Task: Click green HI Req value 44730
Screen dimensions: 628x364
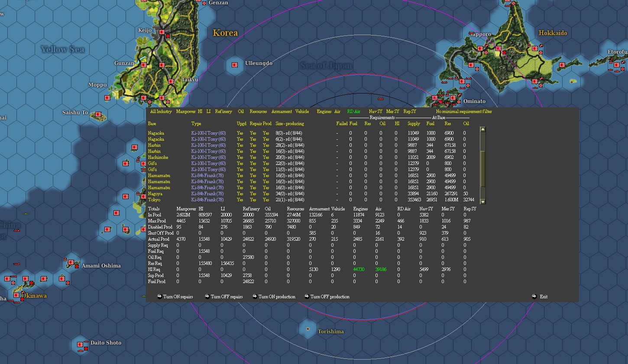Action: click(359, 269)
